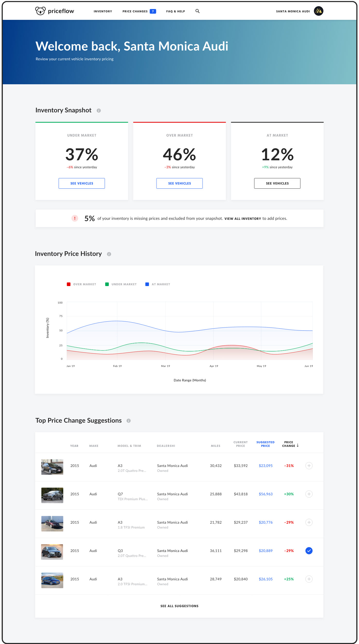Click View All Inventory link
The height and width of the screenshot is (644, 359).
tap(243, 219)
